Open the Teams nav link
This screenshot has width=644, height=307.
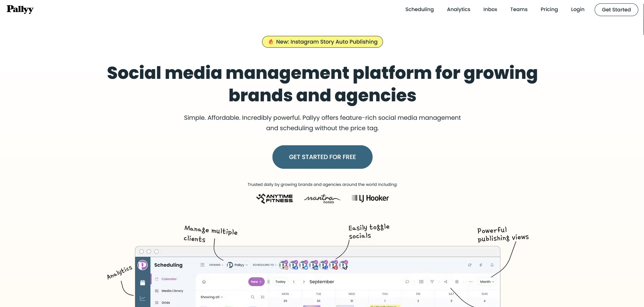click(519, 9)
